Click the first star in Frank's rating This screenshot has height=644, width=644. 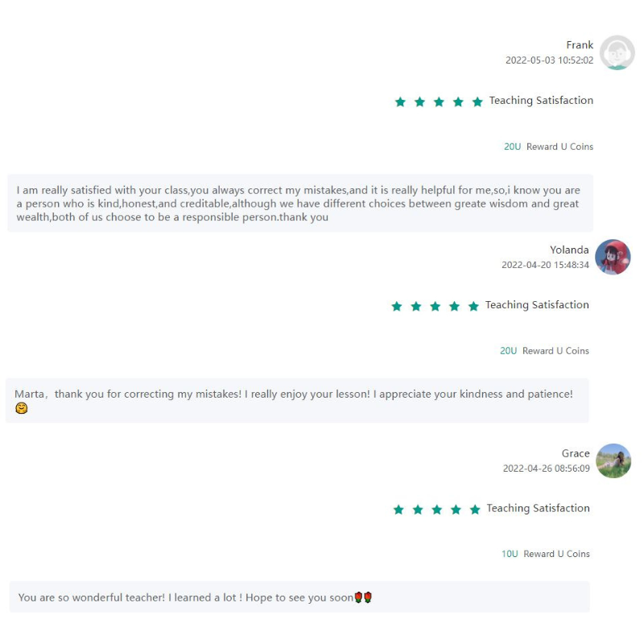click(x=400, y=101)
